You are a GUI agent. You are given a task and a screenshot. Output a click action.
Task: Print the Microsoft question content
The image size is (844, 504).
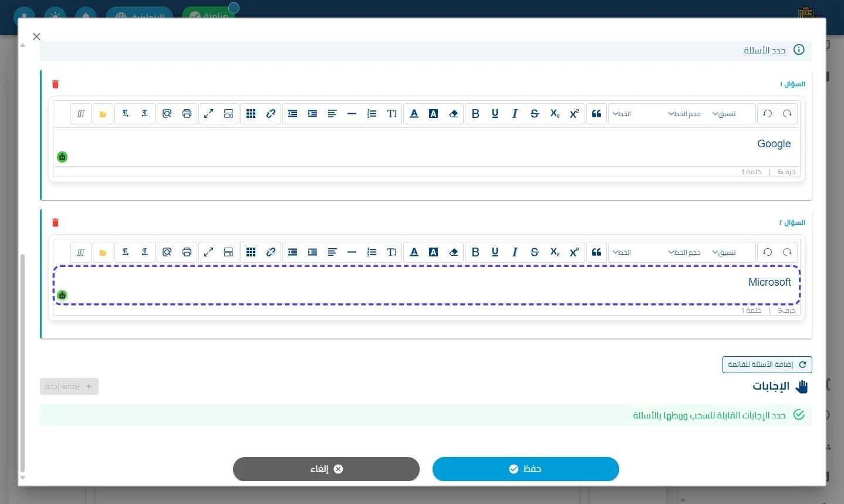[187, 252]
